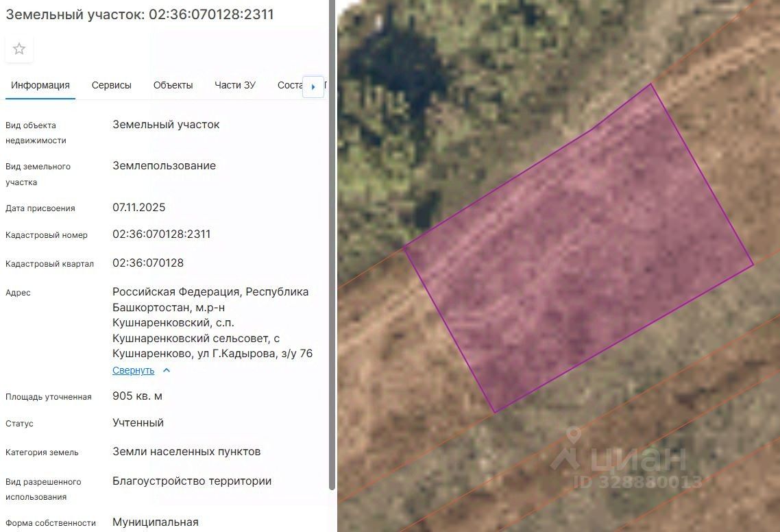Click the label Форма собственности
This screenshot has height=532, width=780.
pos(51,523)
